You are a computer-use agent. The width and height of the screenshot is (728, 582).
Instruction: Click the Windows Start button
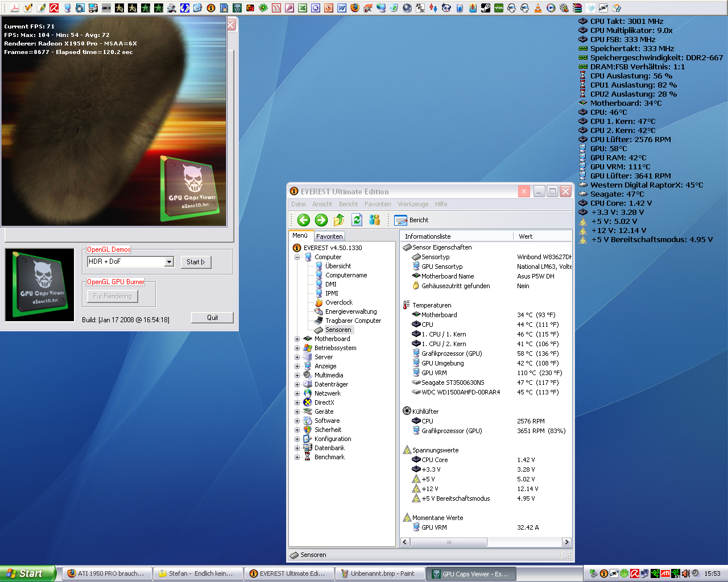click(x=27, y=573)
